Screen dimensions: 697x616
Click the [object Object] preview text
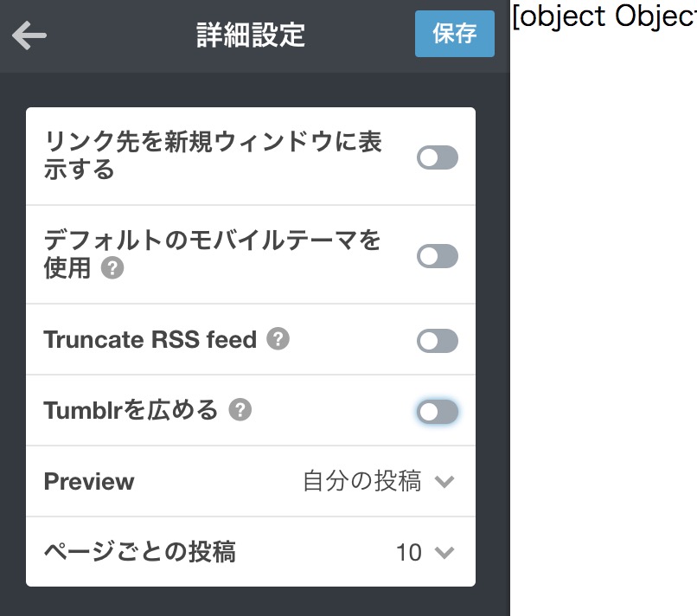coord(604,17)
